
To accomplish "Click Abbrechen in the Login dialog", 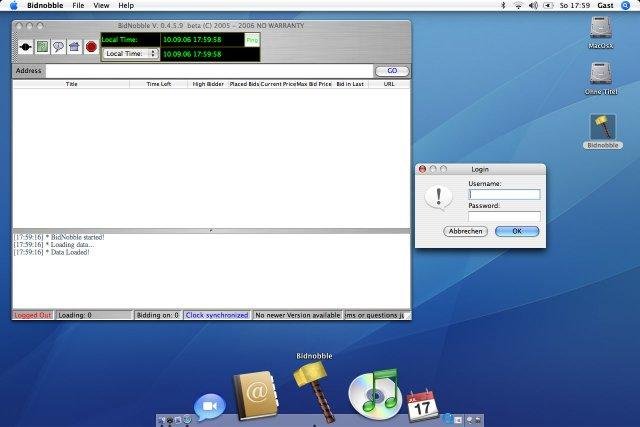I will point(465,231).
